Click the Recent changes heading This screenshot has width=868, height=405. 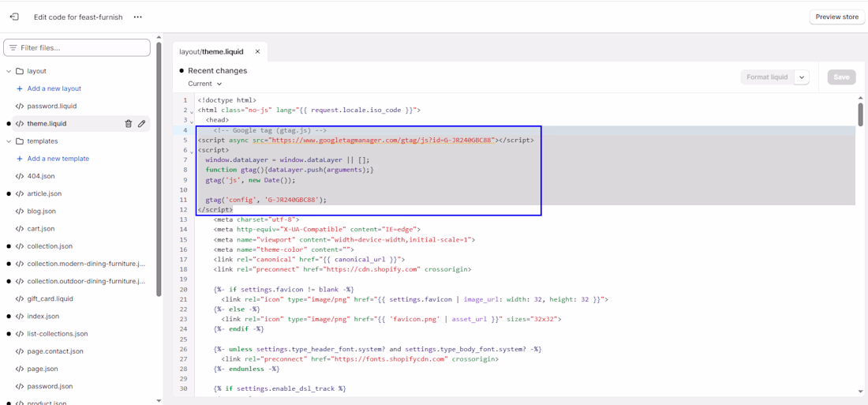point(218,71)
